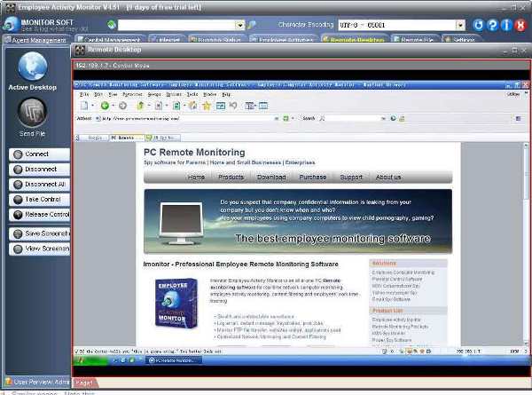
Task: Open the address bar dropdown in remote browser
Action: pyautogui.click(x=277, y=118)
